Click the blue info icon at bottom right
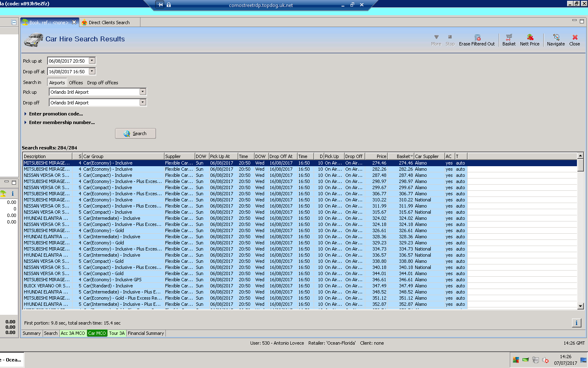 [x=576, y=323]
